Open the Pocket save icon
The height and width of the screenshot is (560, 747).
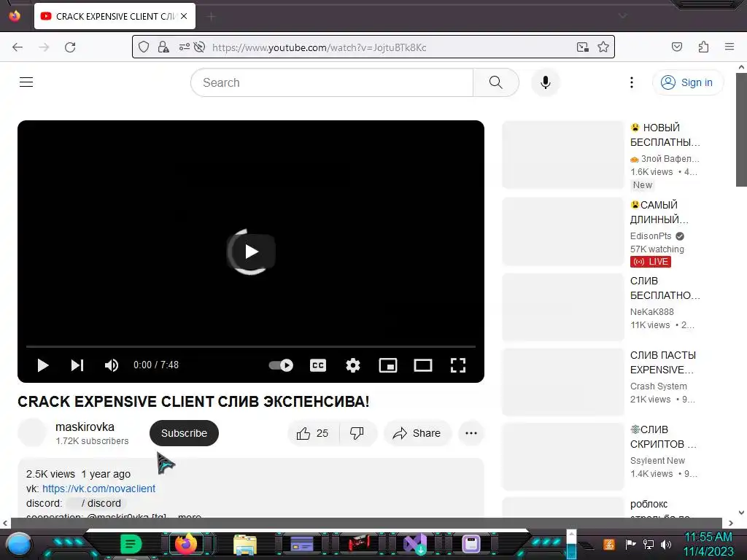677,47
